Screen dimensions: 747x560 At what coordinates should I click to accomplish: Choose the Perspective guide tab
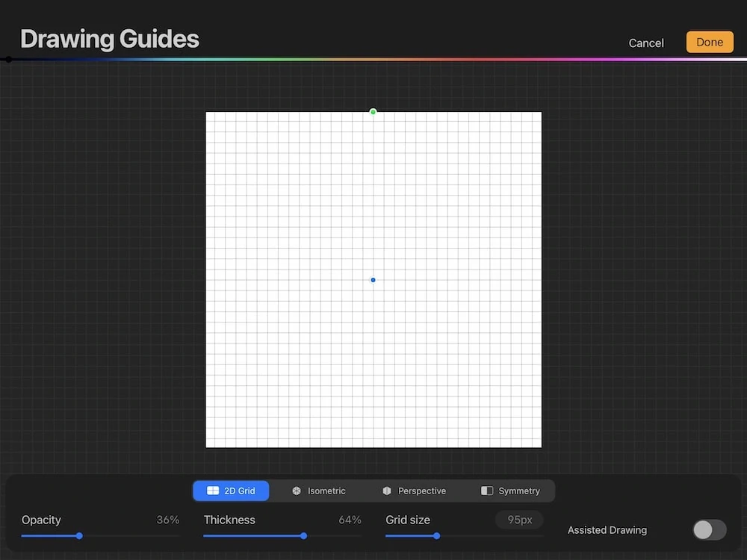[414, 491]
